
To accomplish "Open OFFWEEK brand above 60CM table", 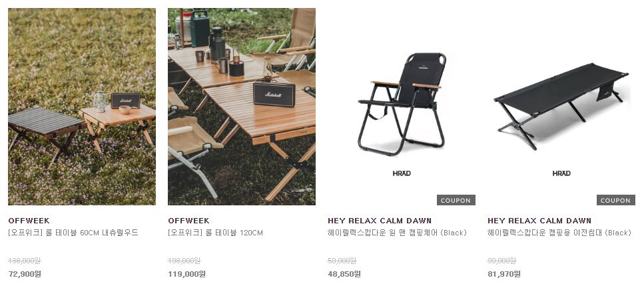I will pos(29,221).
